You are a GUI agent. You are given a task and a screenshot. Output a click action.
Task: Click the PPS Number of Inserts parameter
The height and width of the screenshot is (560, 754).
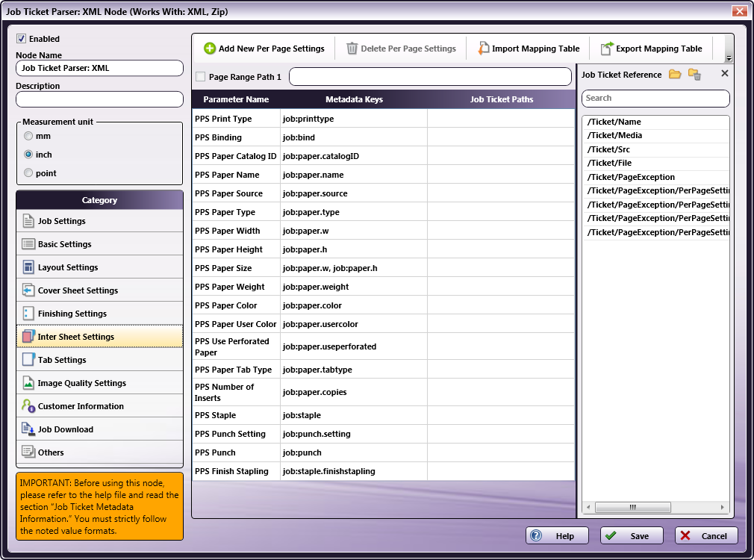tap(236, 392)
